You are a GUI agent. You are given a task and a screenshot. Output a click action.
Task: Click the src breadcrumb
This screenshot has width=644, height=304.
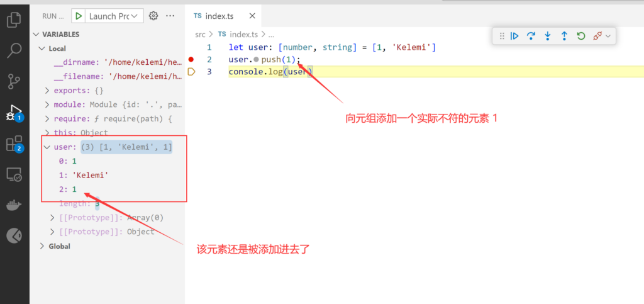tap(200, 35)
